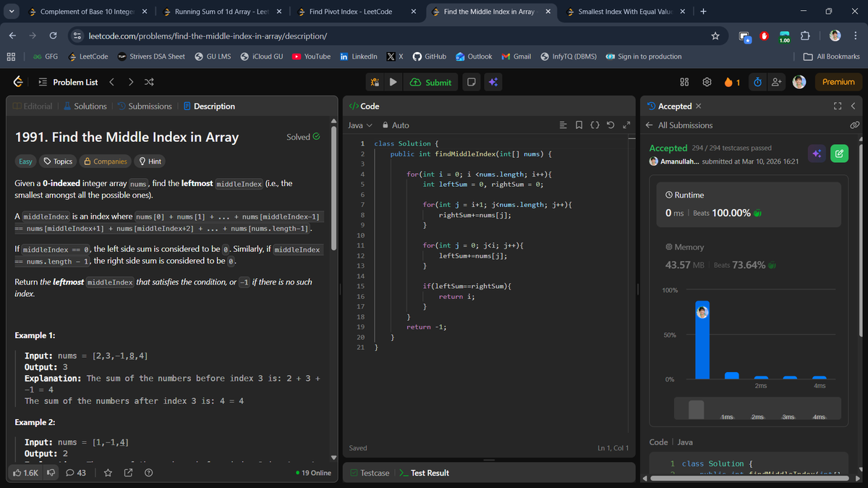Open the Problem List
This screenshot has height=488, width=868.
[67, 83]
